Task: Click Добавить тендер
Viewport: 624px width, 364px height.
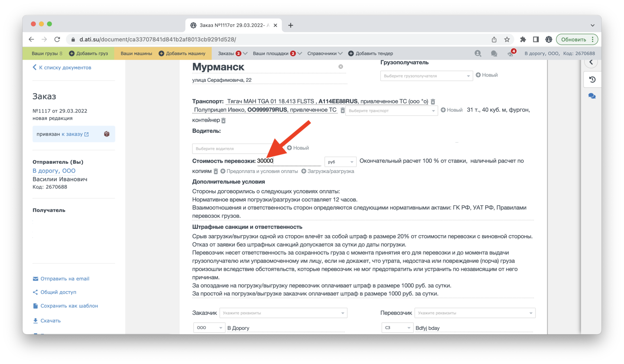Action: click(x=370, y=53)
